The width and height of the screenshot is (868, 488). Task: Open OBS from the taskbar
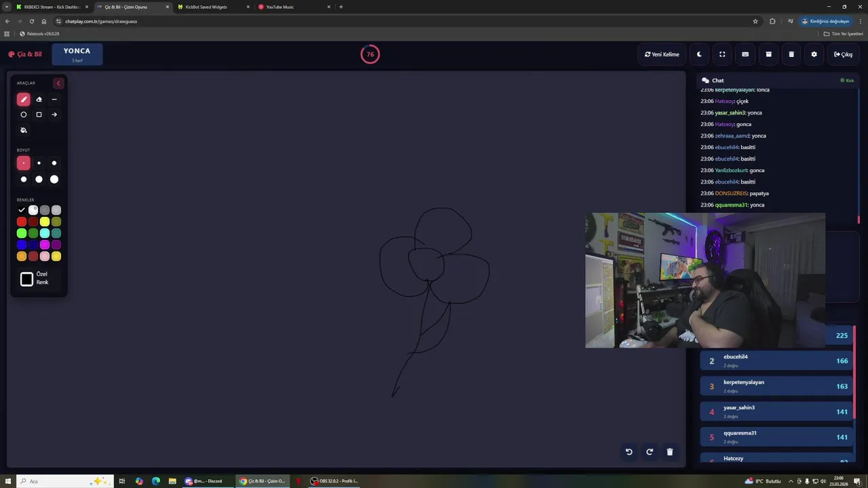click(335, 481)
